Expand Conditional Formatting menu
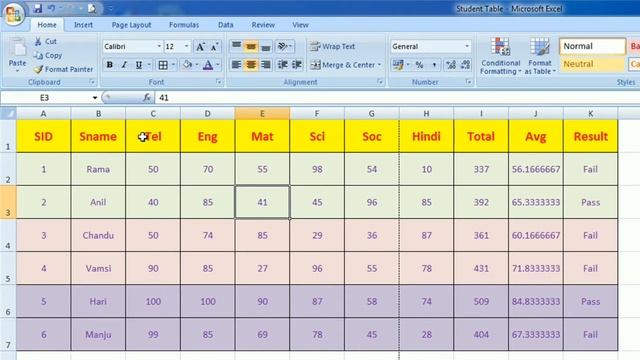This screenshot has width=640, height=360. point(500,56)
